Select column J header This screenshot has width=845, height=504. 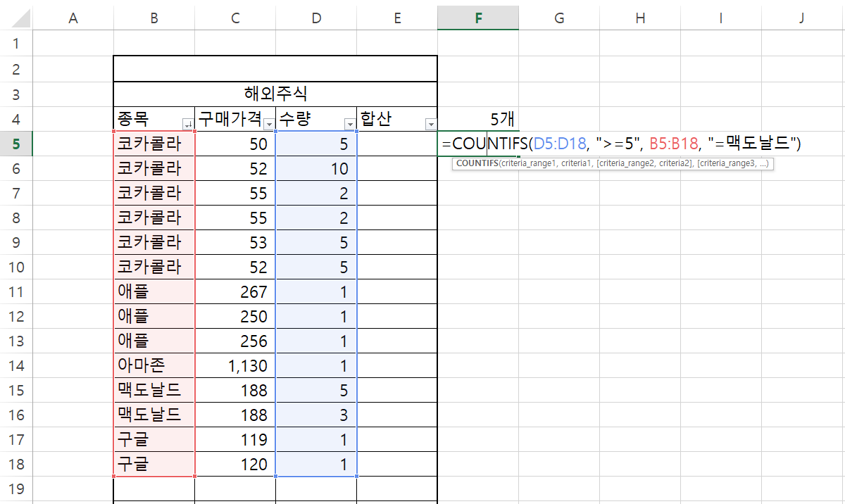pos(801,19)
